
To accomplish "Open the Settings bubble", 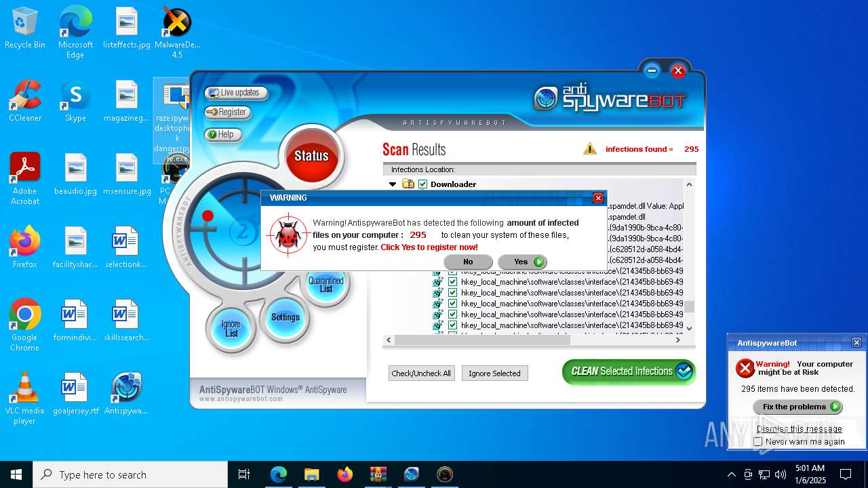I will pos(285,317).
